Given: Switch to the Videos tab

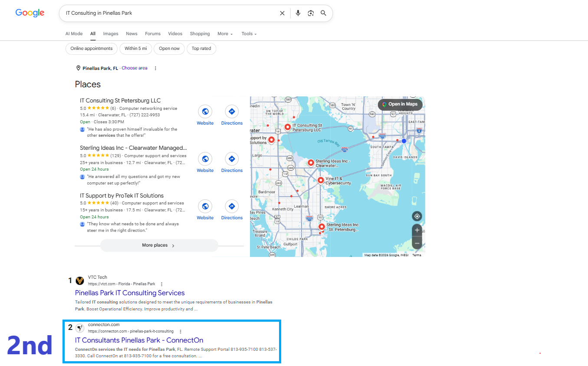Looking at the screenshot, I should (x=175, y=34).
